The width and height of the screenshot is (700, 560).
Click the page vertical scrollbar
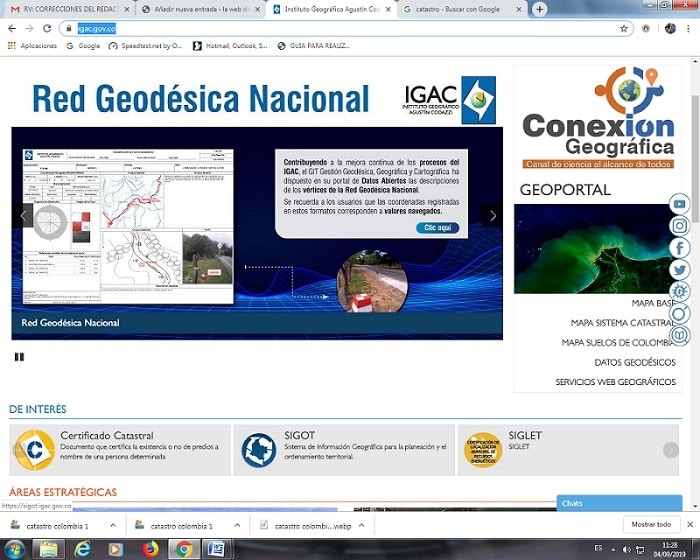pyautogui.click(x=695, y=159)
